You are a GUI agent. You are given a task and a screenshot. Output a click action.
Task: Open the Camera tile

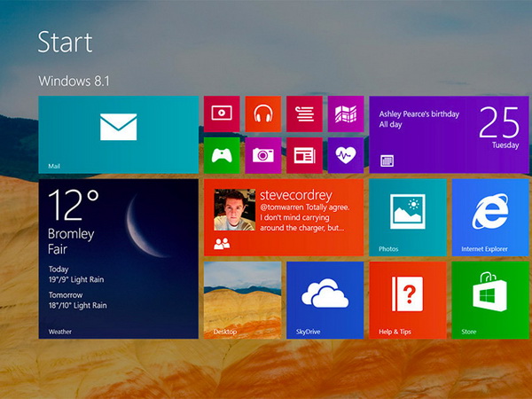click(x=262, y=155)
